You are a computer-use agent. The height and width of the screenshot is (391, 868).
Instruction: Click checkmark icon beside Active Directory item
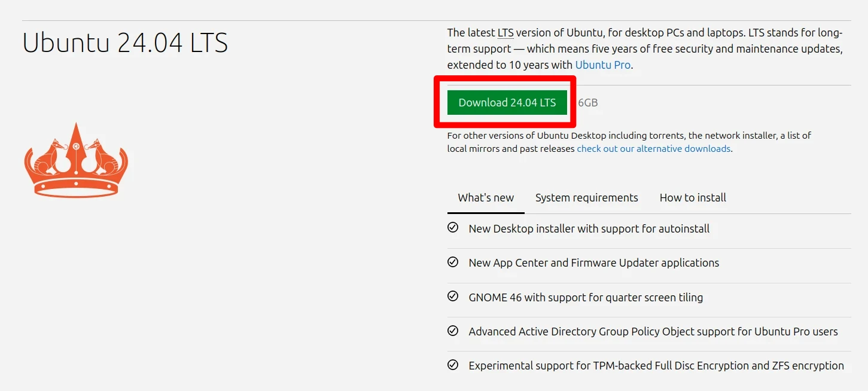point(453,331)
